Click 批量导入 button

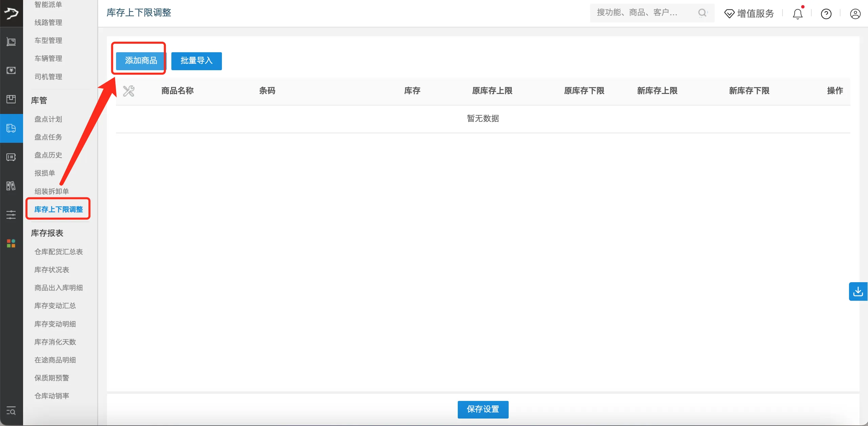tap(196, 61)
